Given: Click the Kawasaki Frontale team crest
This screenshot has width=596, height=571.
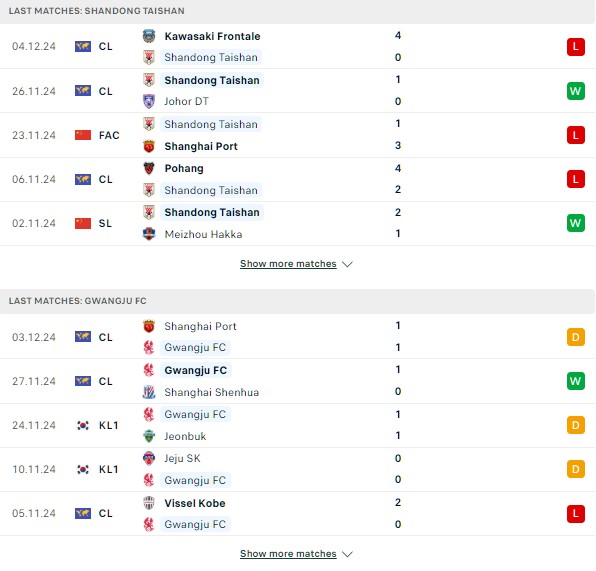Looking at the screenshot, I should tap(149, 36).
